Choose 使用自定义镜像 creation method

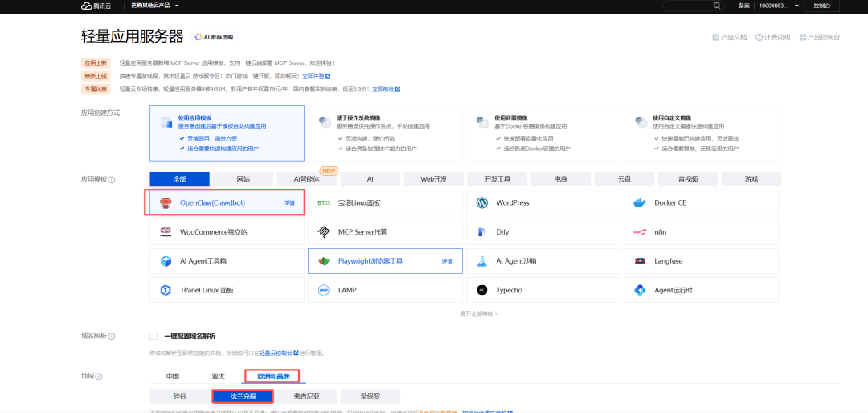click(701, 133)
